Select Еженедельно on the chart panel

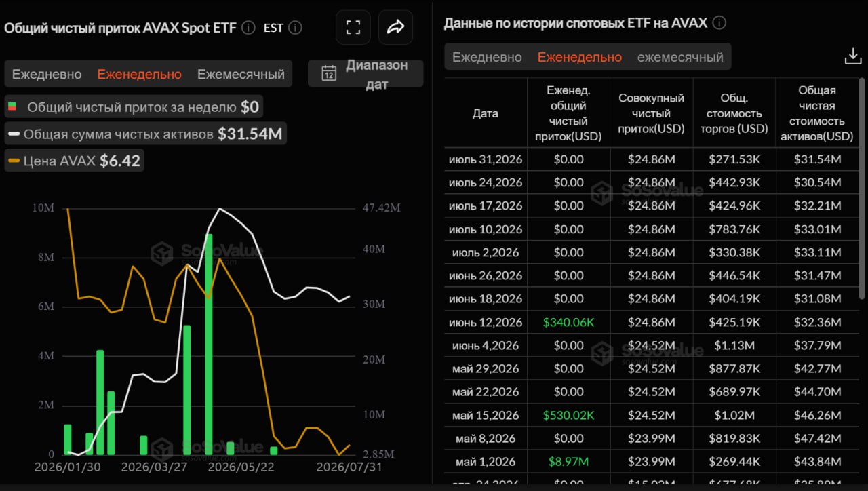[139, 74]
